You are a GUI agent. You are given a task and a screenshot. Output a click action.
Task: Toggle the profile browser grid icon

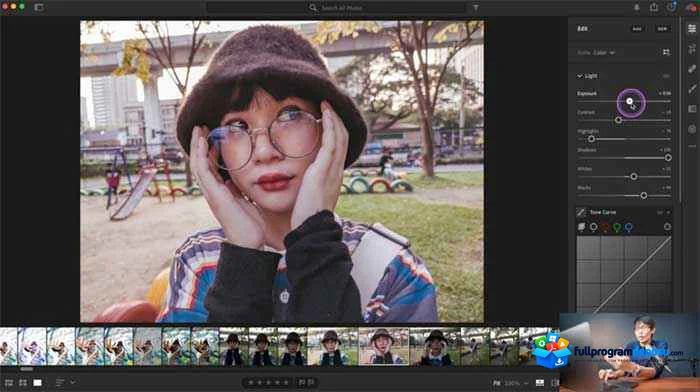tap(666, 52)
